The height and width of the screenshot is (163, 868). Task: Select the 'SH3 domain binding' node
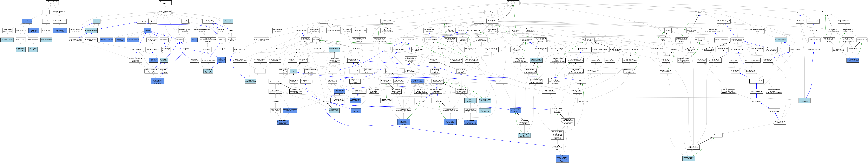pos(7,40)
